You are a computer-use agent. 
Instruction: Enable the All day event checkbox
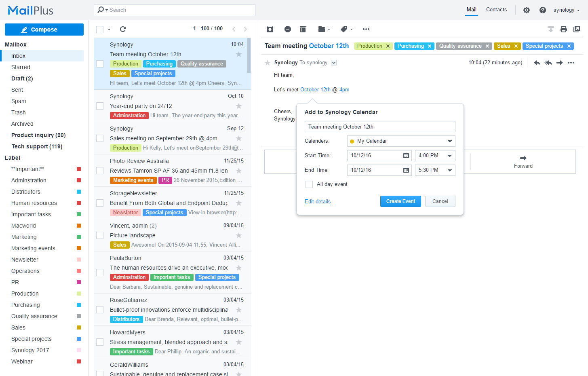click(x=309, y=184)
